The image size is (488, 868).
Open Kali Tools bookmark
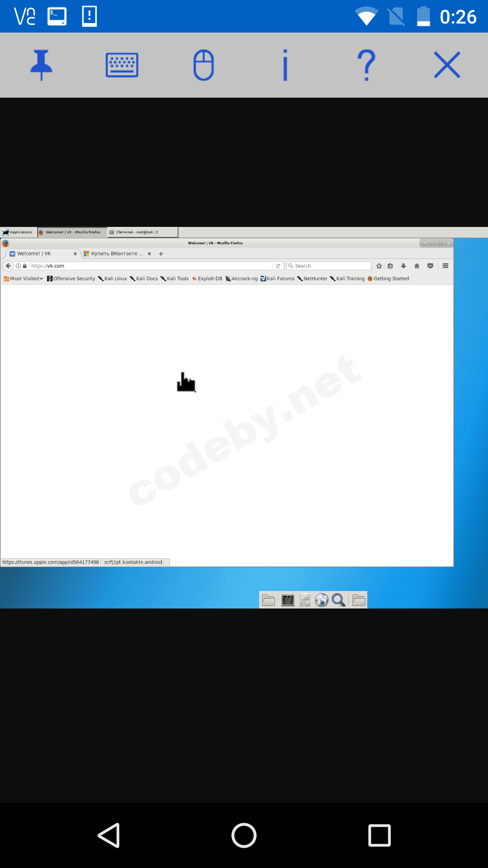pos(174,278)
